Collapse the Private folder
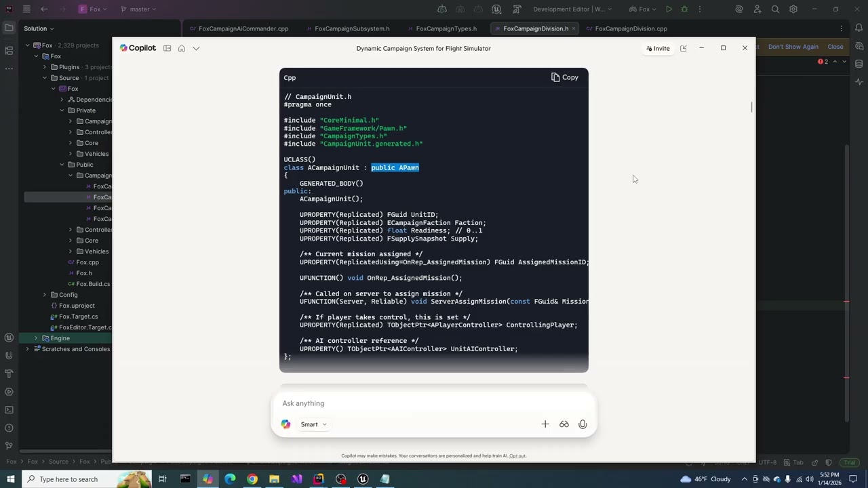The width and height of the screenshot is (868, 488). coord(62,110)
